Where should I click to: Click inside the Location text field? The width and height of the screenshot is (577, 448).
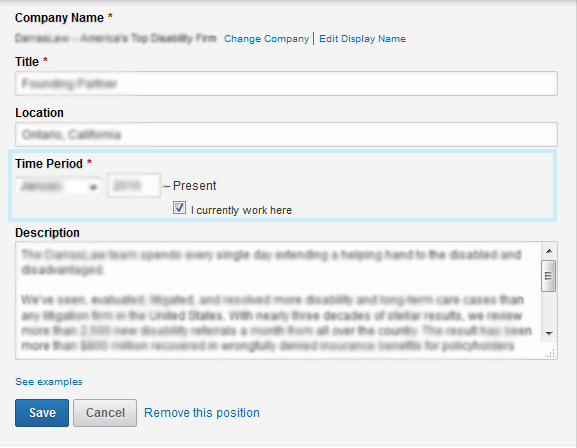[x=286, y=135]
